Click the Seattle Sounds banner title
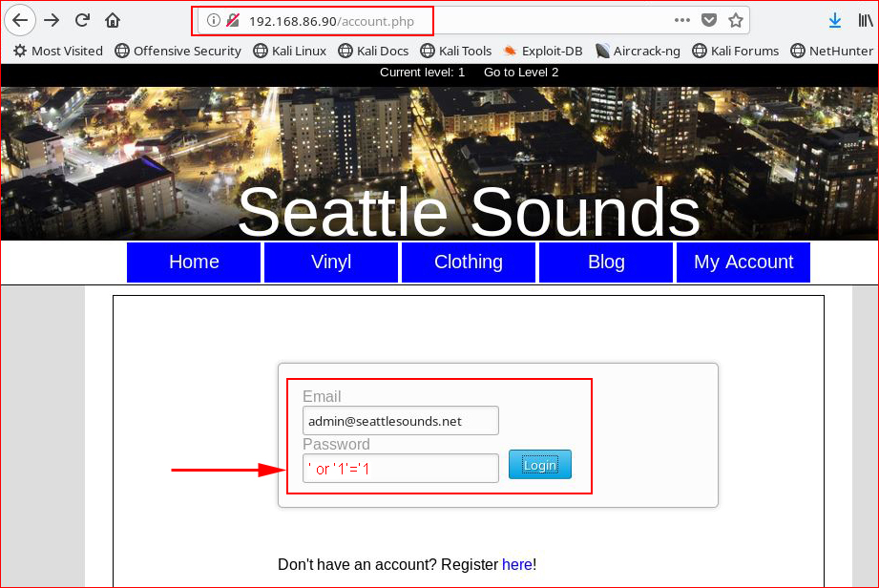Image resolution: width=879 pixels, height=588 pixels. (470, 212)
